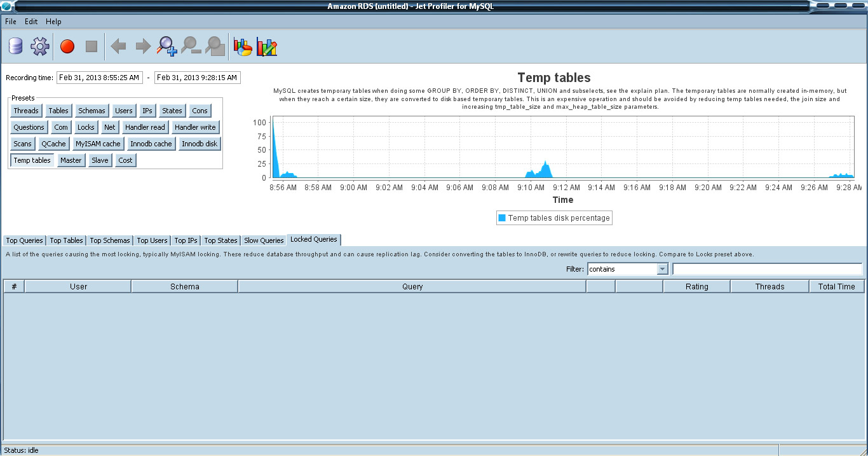The width and height of the screenshot is (868, 456).
Task: Start recording with the red button
Action: [67, 46]
